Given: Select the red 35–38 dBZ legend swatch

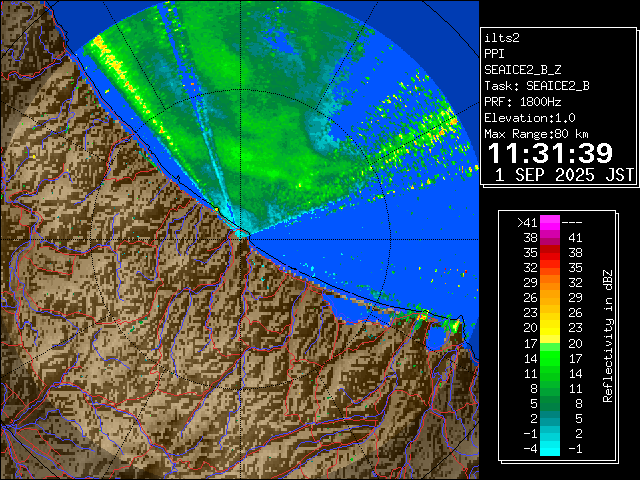Looking at the screenshot, I should pos(550,253).
